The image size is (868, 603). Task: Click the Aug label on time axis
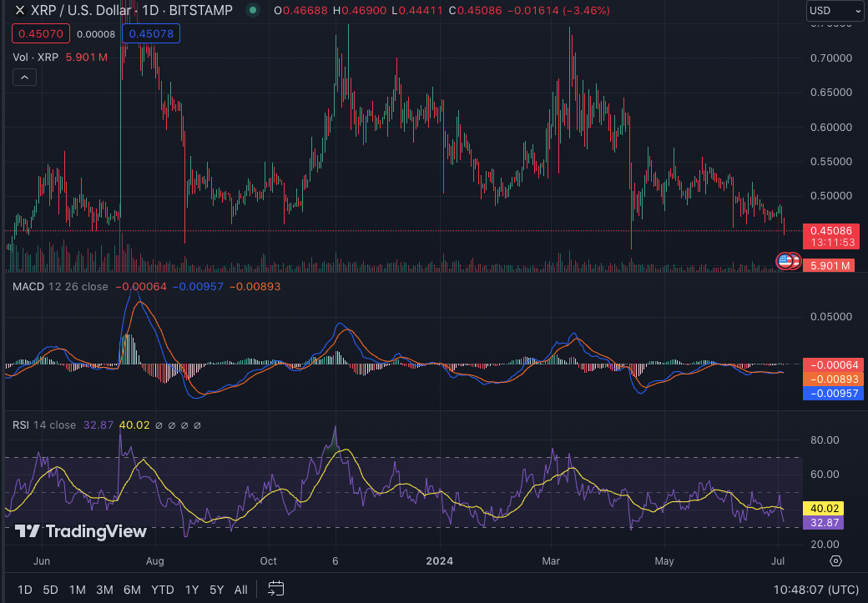155,561
